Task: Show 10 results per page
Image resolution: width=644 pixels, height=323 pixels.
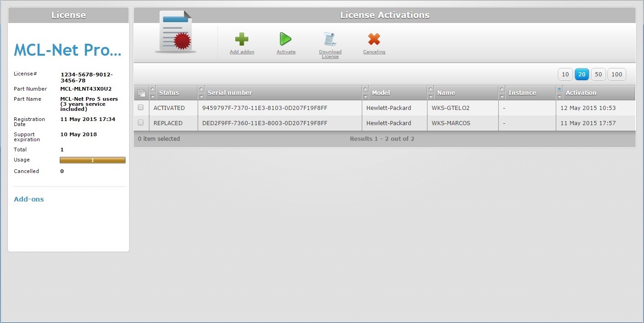Action: (565, 75)
